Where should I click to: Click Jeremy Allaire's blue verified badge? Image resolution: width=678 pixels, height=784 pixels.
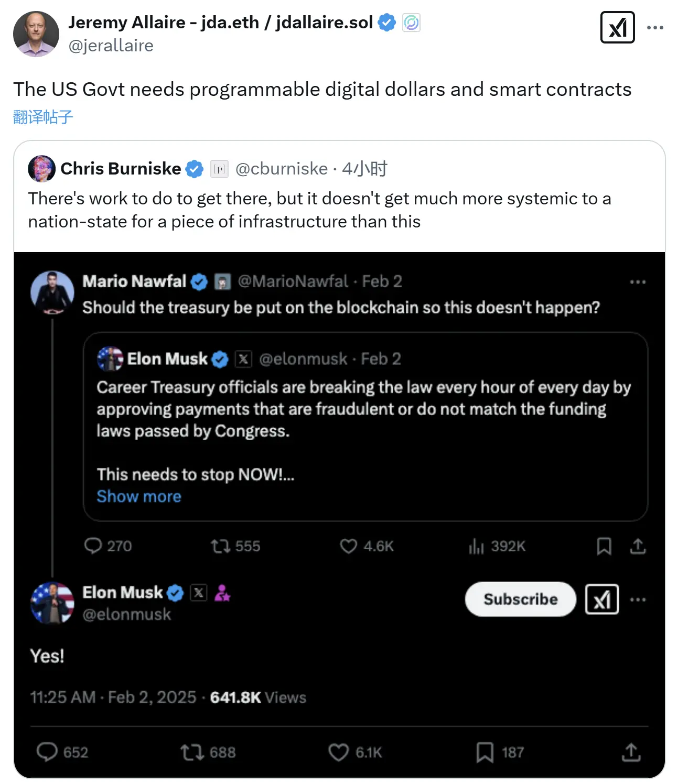point(387,22)
